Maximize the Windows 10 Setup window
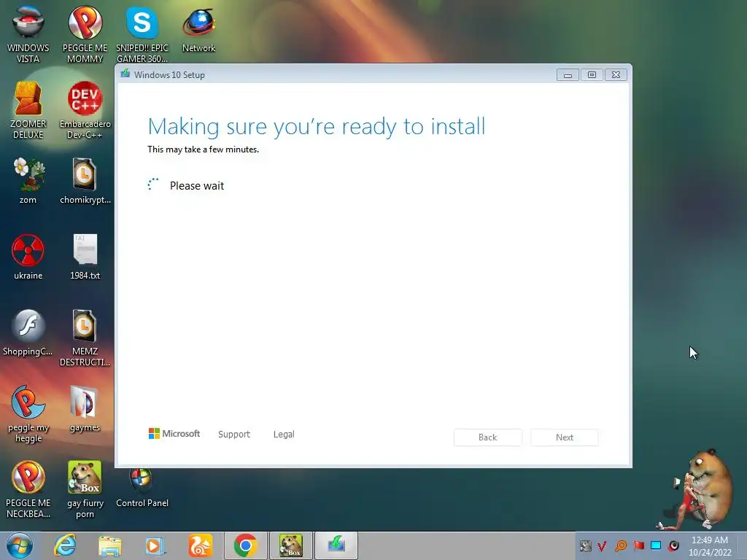The image size is (747, 560). (592, 75)
